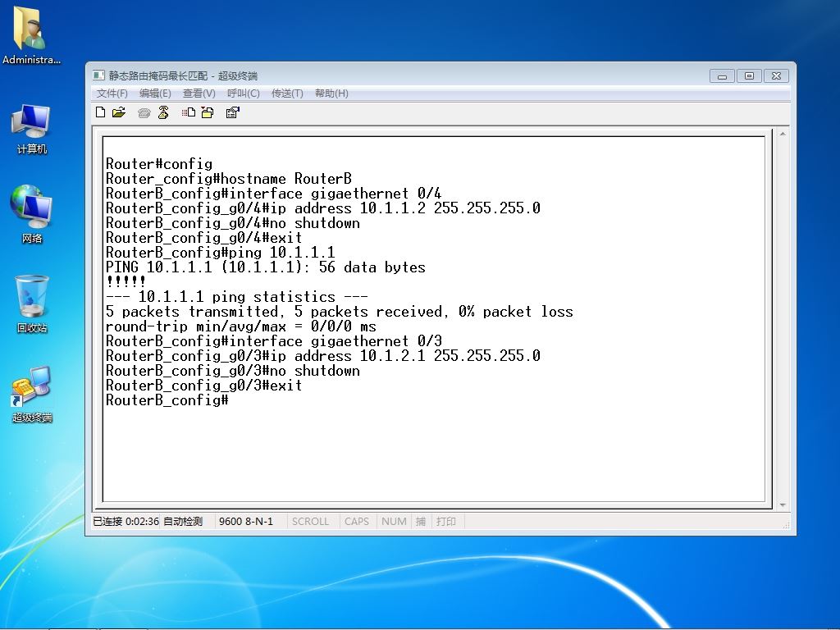Click the Open file toolbar icon
Viewport: 840px width, 630px height.
119,112
